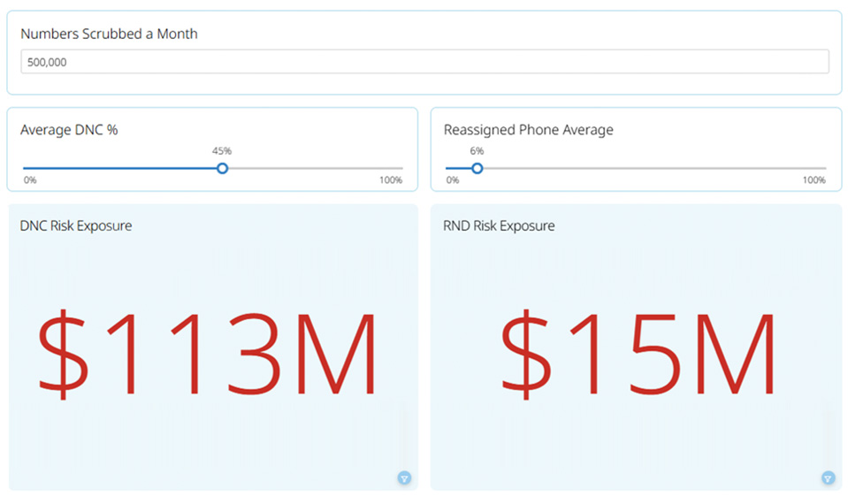Click the filter icon on DNC Risk Exposure card

(404, 477)
